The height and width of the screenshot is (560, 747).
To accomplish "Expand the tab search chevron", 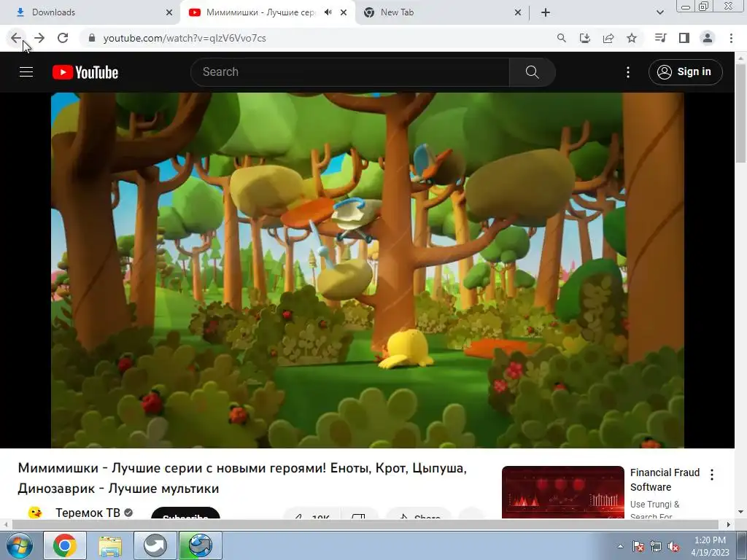I will pyautogui.click(x=659, y=12).
